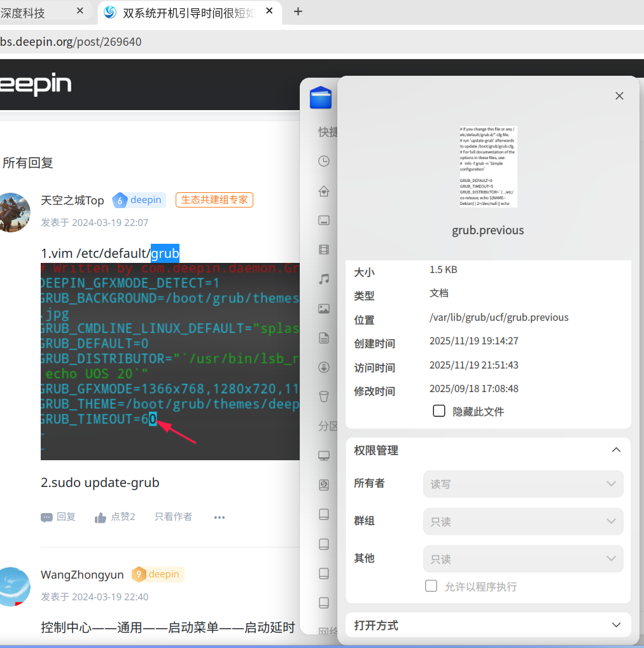Open Desktop folder icon in file manager sidebar
This screenshot has width=644, height=648.
point(324,220)
